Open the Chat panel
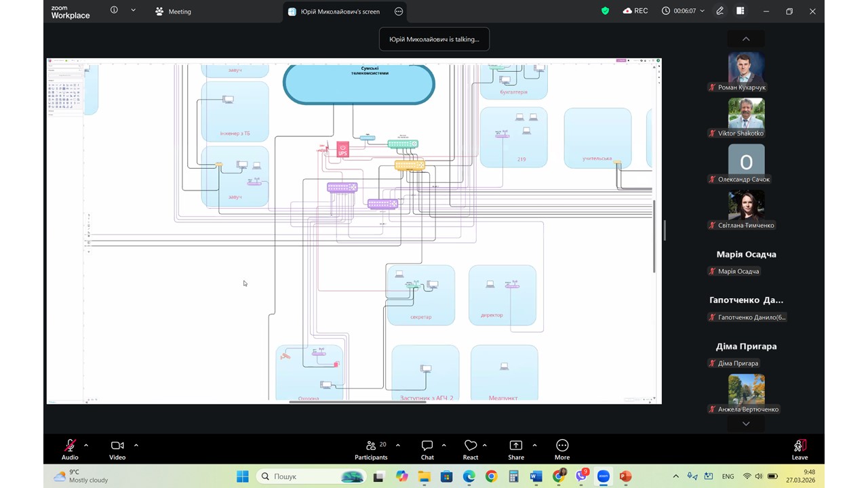Image resolution: width=868 pixels, height=488 pixels. (427, 449)
